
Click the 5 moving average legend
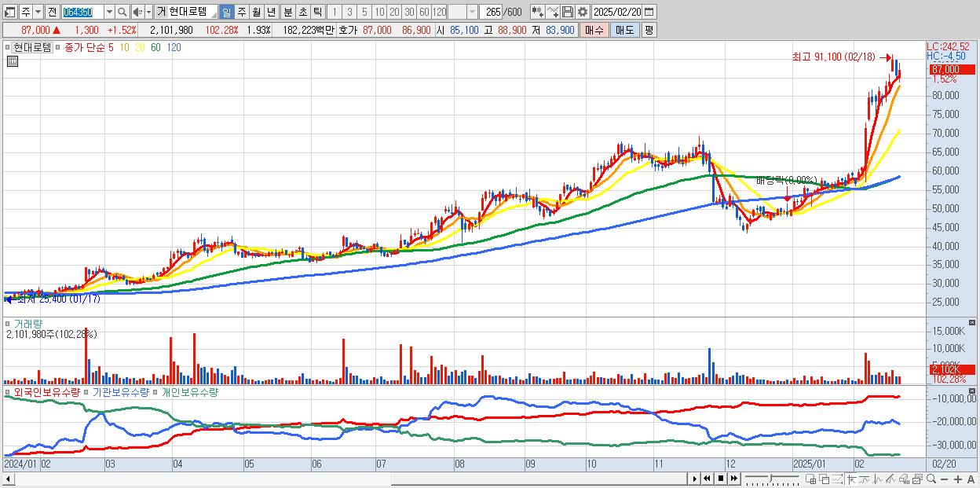111,47
